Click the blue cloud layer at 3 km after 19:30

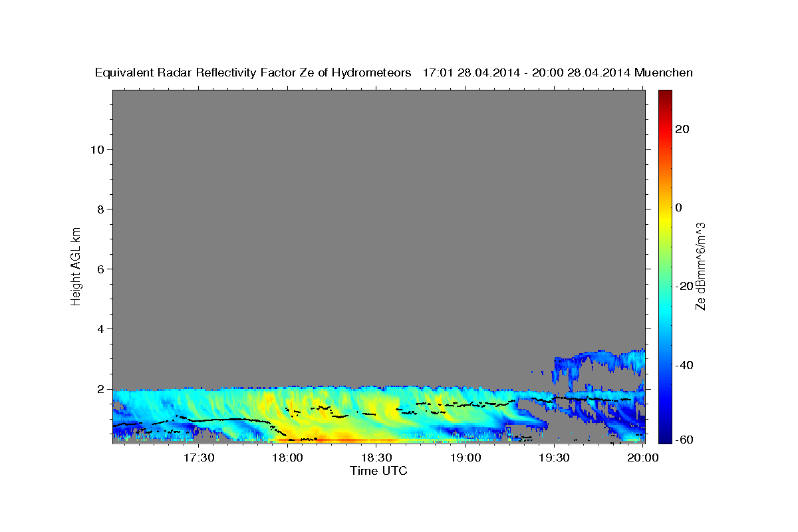pos(598,359)
